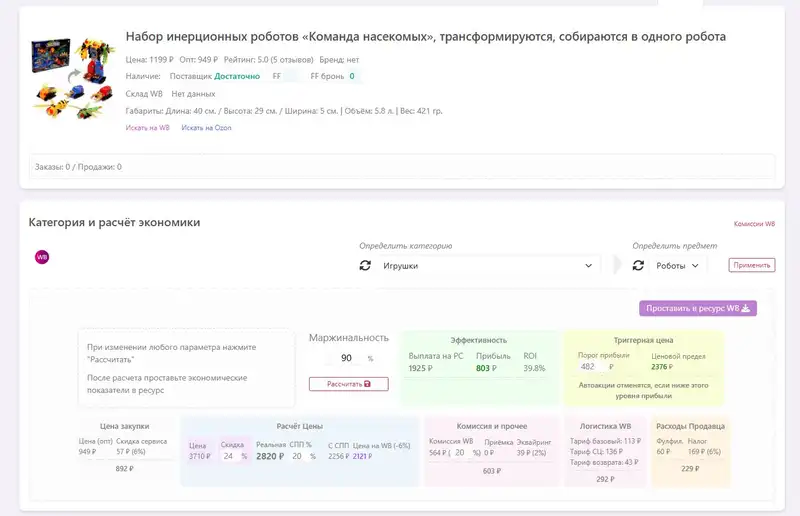
Task: Click the Комиссия WB percent input
Action: click(x=461, y=453)
